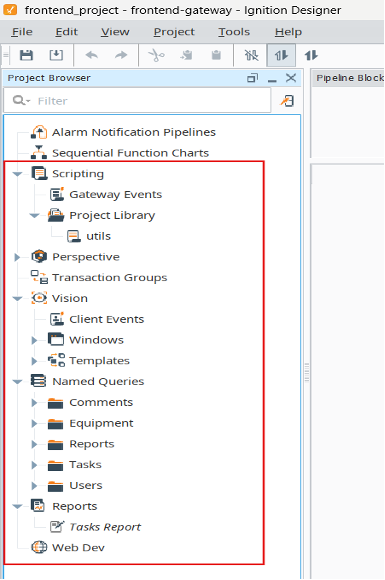Expand the Perspective tree node
The height and width of the screenshot is (580, 385).
point(17,257)
